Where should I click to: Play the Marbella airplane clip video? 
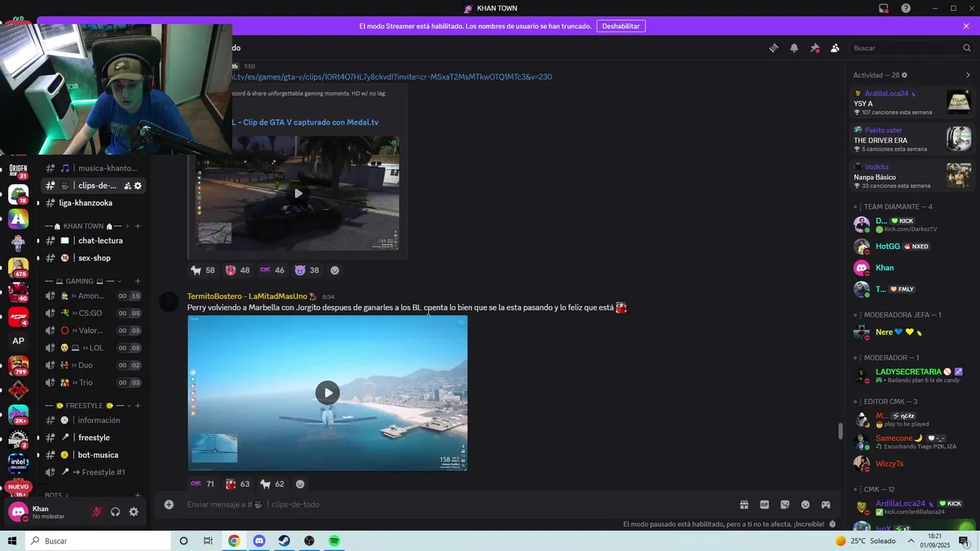coord(328,393)
